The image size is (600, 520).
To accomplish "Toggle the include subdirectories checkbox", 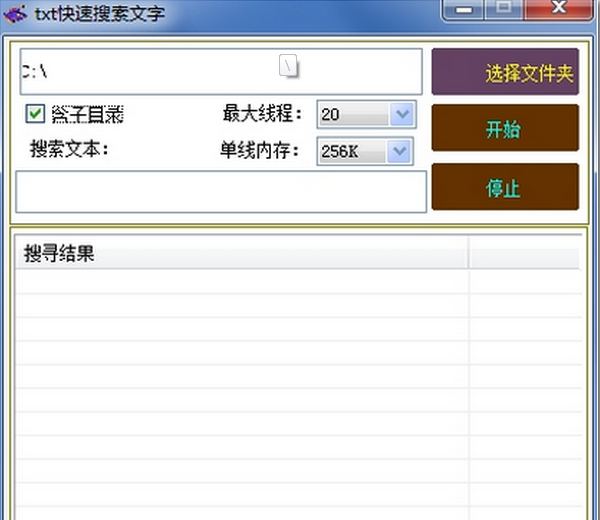I will (36, 115).
